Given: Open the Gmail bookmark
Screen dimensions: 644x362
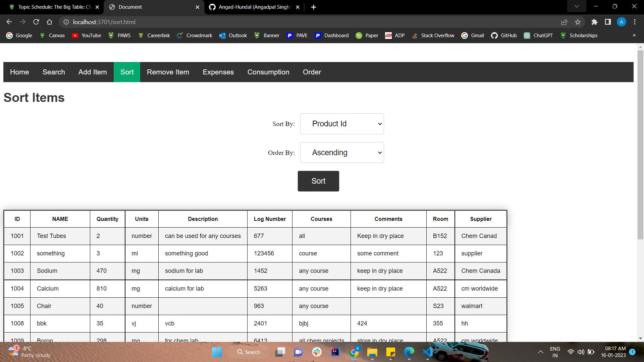Looking at the screenshot, I should (472, 35).
